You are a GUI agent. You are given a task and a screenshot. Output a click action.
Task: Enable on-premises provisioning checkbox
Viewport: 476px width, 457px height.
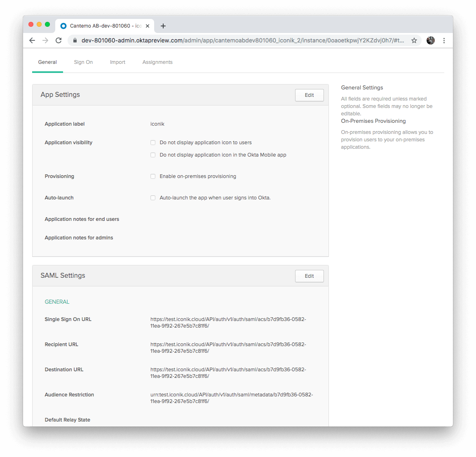[153, 176]
